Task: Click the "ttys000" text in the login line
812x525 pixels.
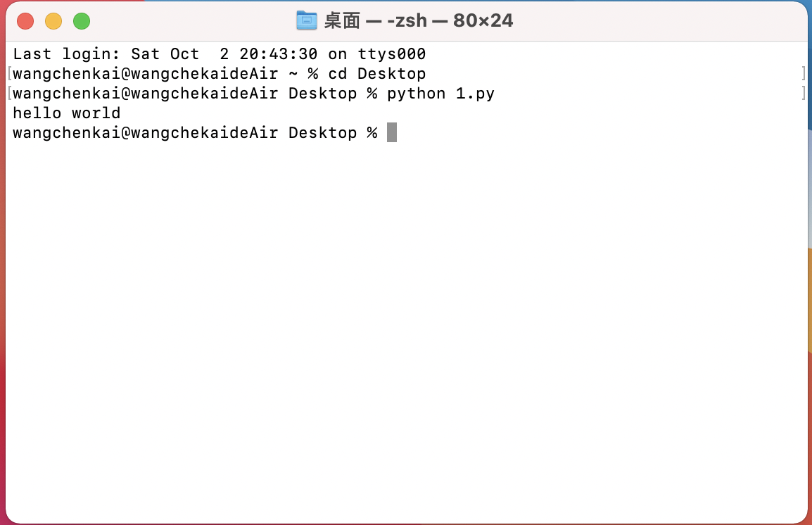Action: [x=391, y=54]
